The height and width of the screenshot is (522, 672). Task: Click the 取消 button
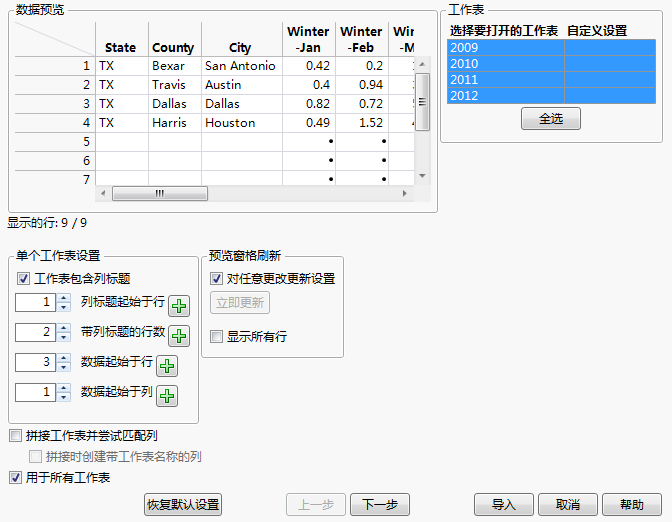tap(568, 504)
